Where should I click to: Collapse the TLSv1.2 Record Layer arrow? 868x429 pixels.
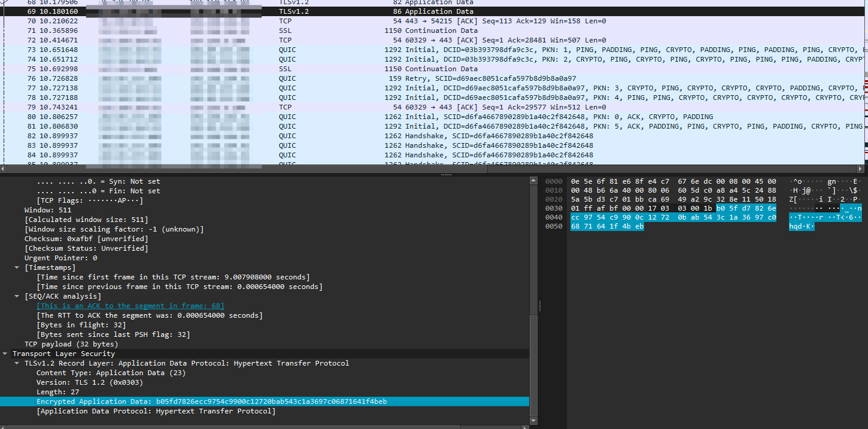click(x=17, y=363)
